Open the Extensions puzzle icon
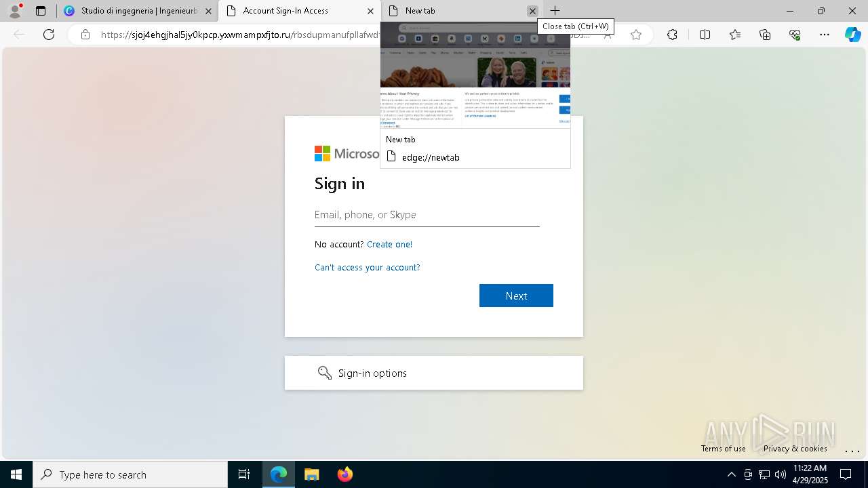The image size is (868, 488). pyautogui.click(x=672, y=35)
